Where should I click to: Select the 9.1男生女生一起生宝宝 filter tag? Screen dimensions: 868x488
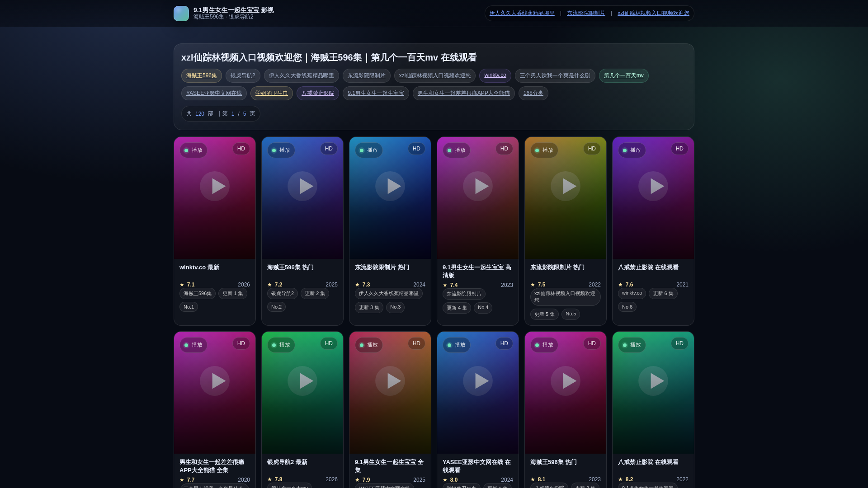[x=376, y=94]
